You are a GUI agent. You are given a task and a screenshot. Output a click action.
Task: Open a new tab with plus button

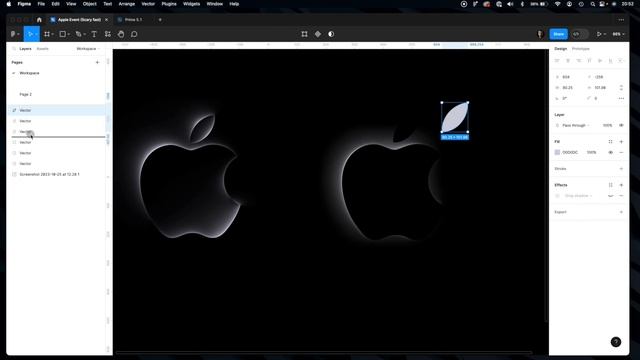pyautogui.click(x=160, y=20)
